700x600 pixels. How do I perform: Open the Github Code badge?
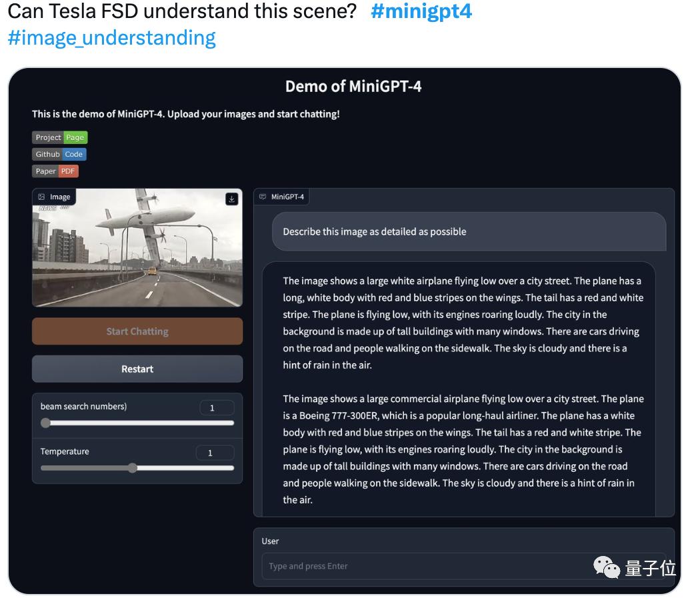coord(59,154)
